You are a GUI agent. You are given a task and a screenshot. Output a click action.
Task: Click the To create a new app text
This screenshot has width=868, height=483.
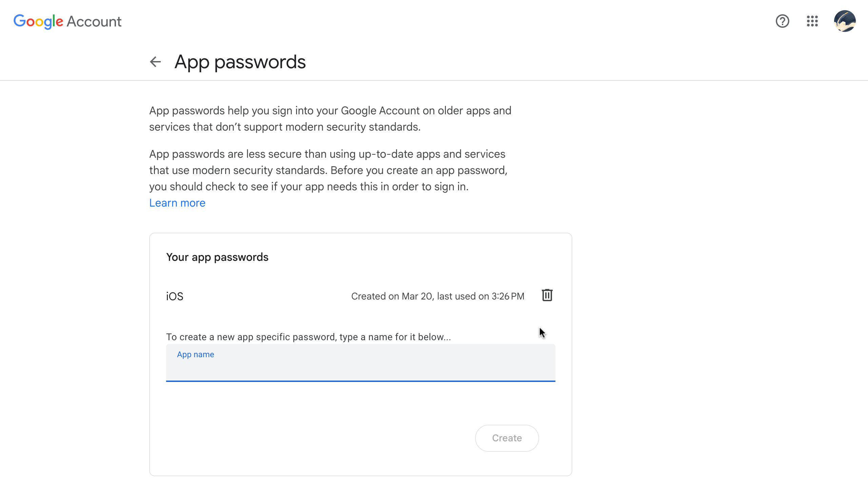click(308, 337)
